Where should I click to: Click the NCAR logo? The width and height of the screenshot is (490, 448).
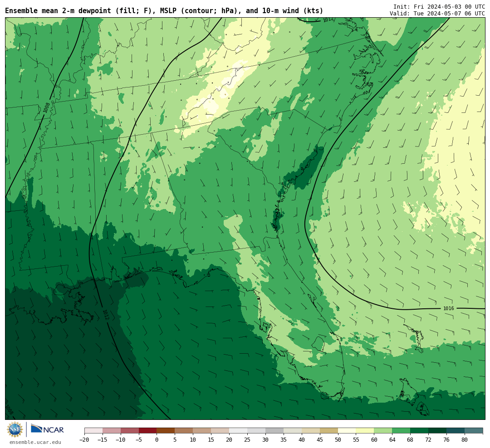coord(47,429)
